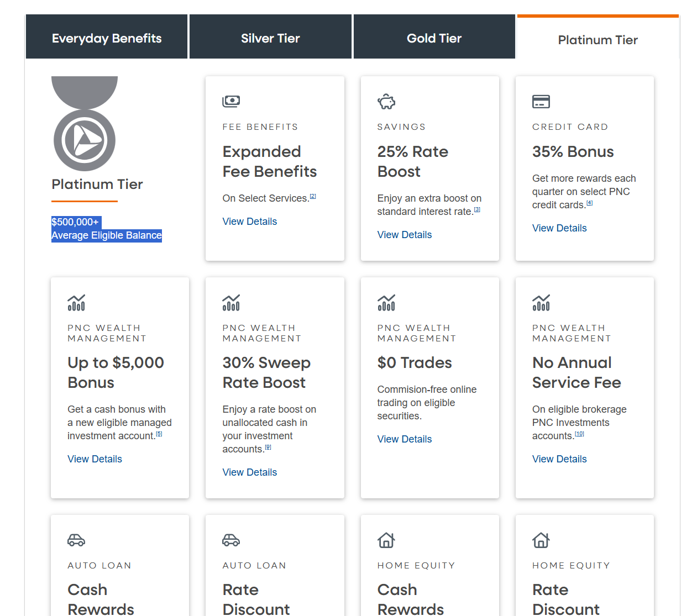Click chart icon above 30% Sweep Rate Boost
697x616 pixels.
click(231, 303)
